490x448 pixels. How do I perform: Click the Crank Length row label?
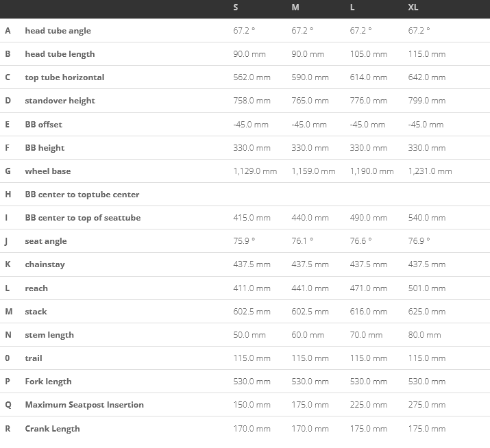52,429
